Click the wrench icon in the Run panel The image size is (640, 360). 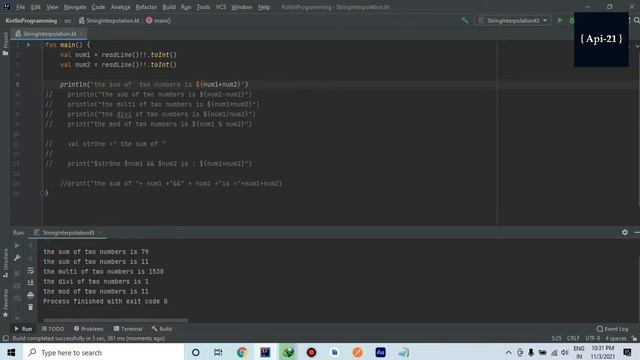click(x=17, y=258)
